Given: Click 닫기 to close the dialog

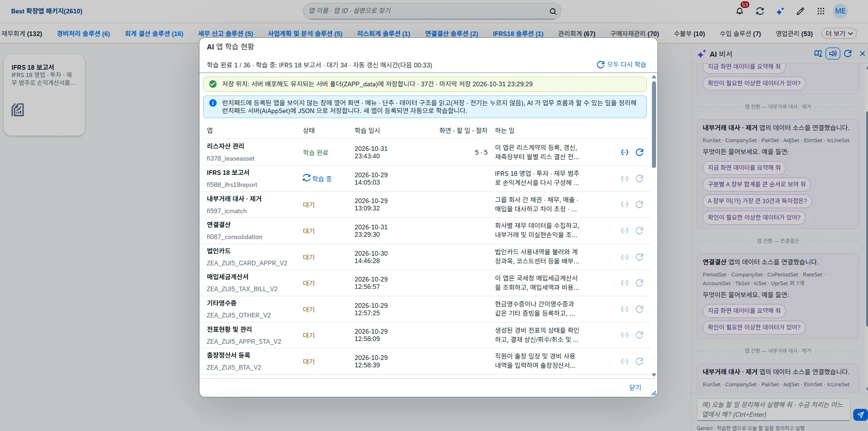Looking at the screenshot, I should (x=635, y=388).
